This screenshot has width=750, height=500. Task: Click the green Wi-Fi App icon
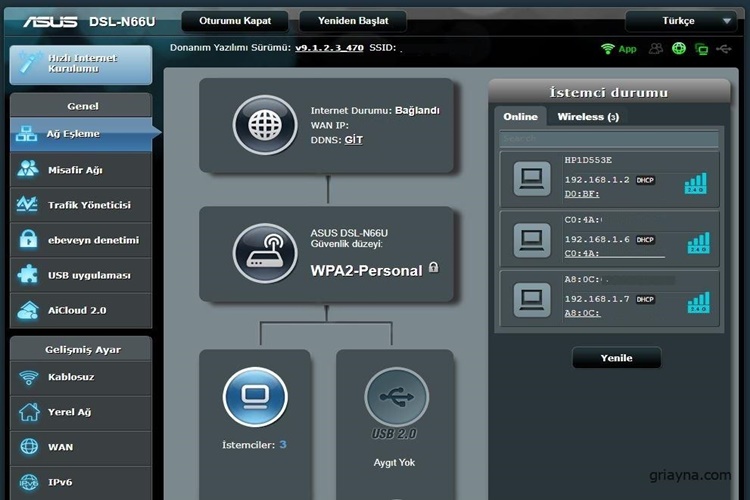click(618, 49)
